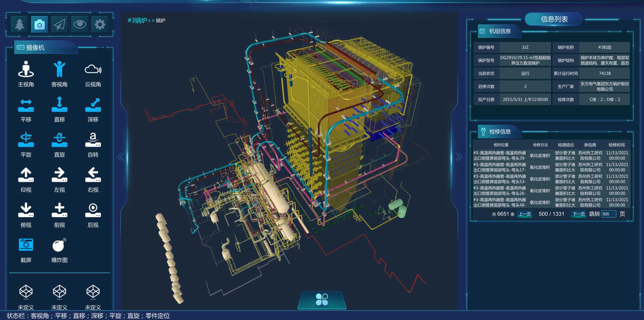Go to next page with 下一页
This screenshot has width=644, height=320.
[x=578, y=214]
